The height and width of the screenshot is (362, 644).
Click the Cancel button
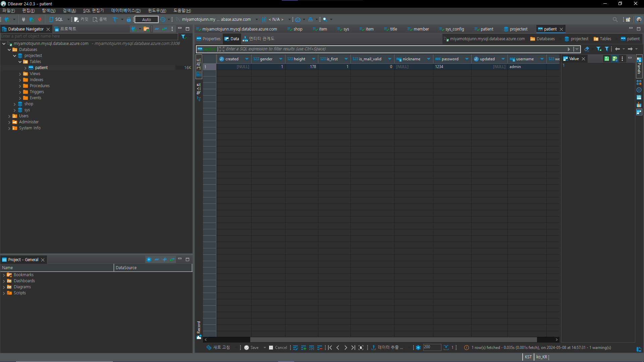pos(278,348)
